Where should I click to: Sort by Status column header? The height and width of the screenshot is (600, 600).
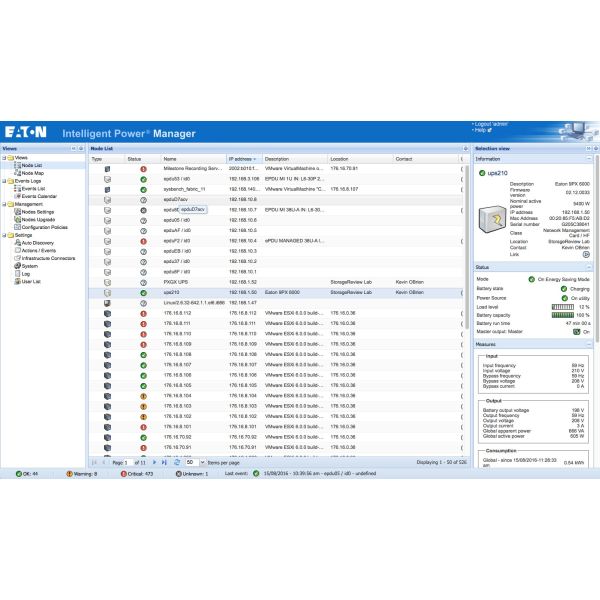(143, 159)
